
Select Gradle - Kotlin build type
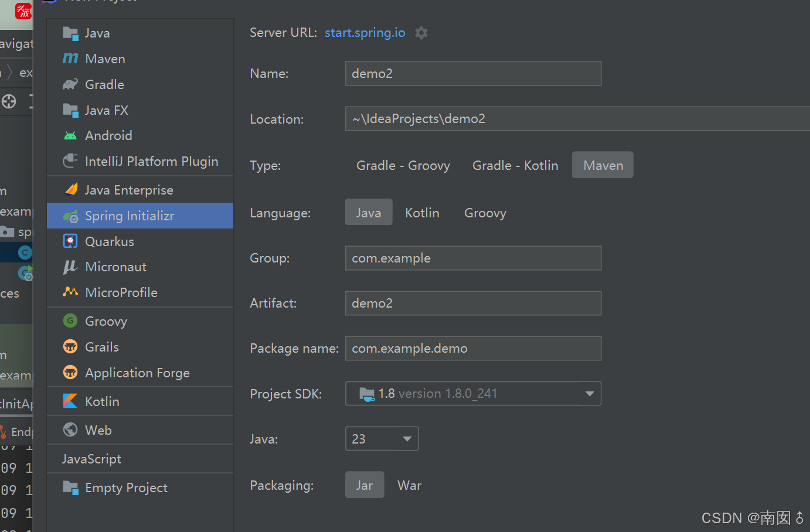(x=515, y=165)
